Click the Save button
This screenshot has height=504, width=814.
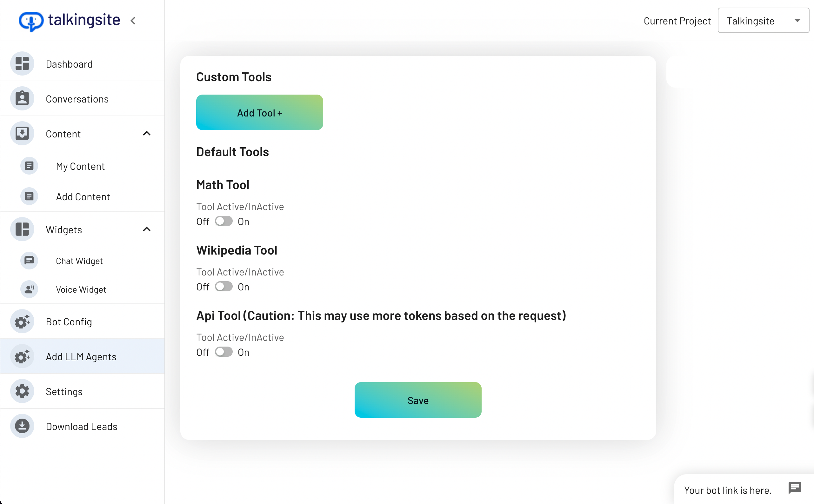point(418,400)
